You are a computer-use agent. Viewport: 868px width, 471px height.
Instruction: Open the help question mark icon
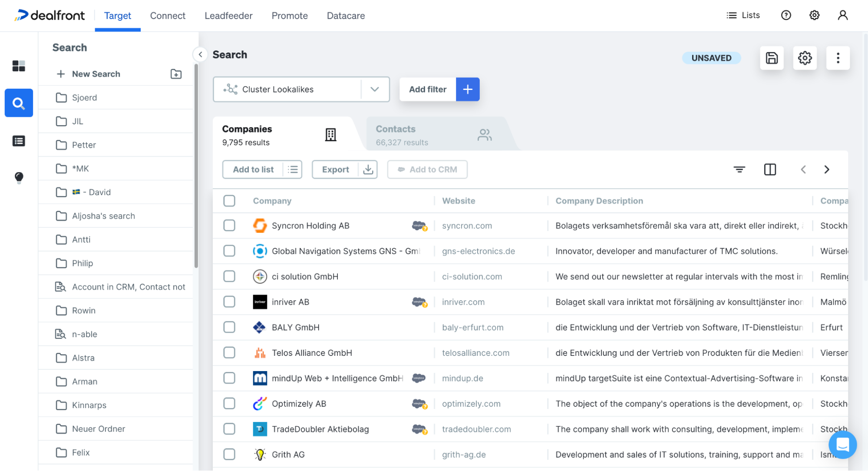(x=785, y=15)
